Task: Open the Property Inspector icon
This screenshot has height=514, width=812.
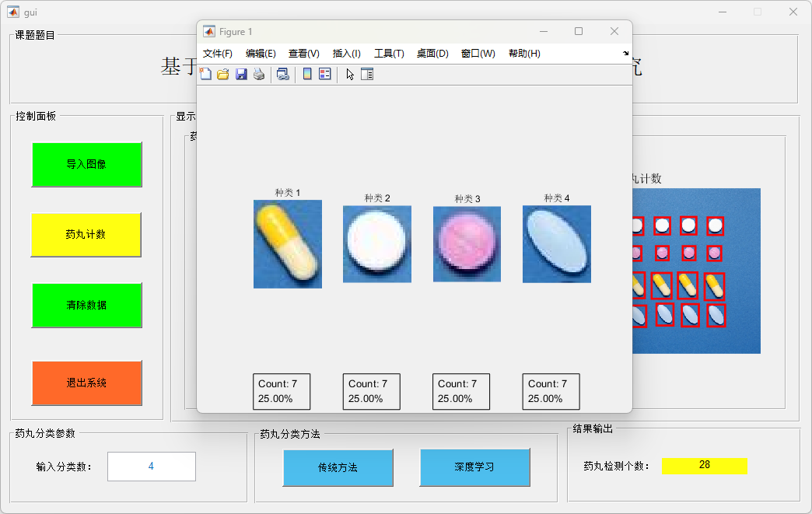Action: point(367,74)
